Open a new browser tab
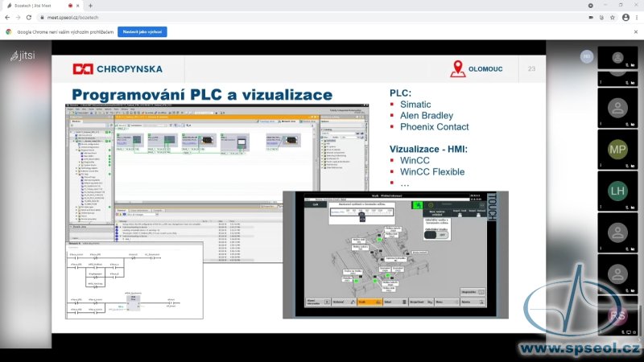The image size is (644, 362). (x=90, y=6)
